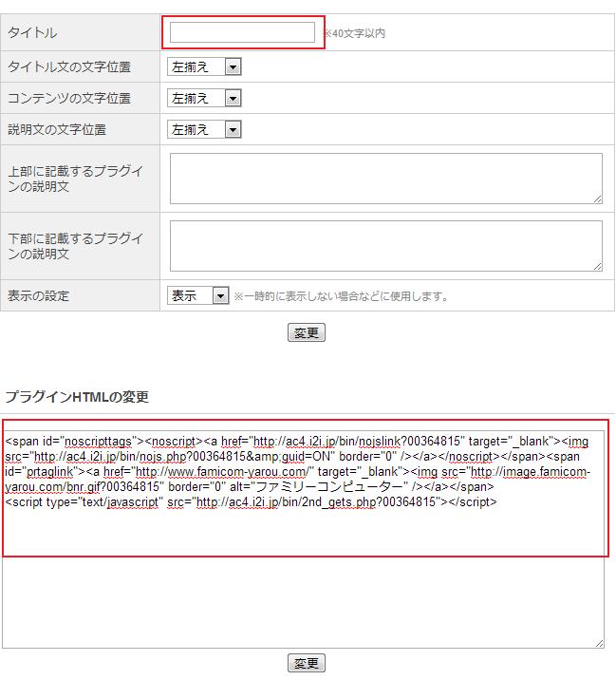Click the 変更 button below the HTML box
The height and width of the screenshot is (680, 616).
click(x=307, y=663)
